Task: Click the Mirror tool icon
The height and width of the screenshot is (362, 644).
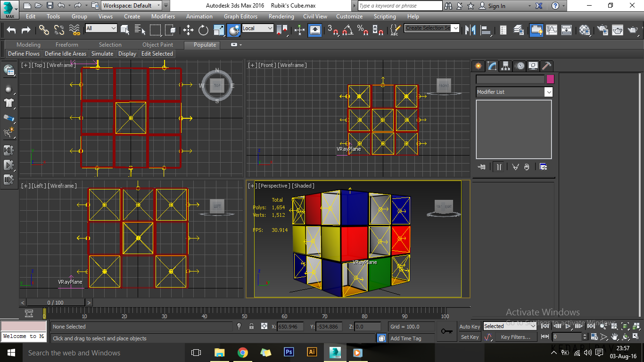Action: (x=470, y=30)
